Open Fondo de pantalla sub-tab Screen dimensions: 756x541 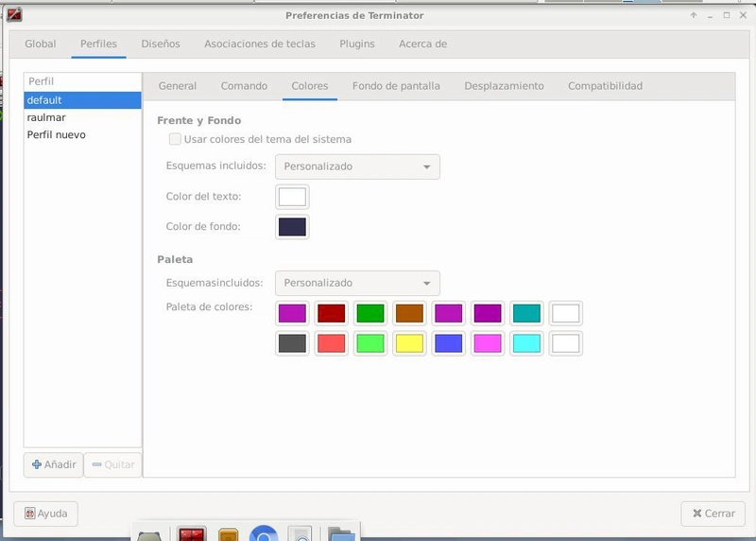point(396,86)
